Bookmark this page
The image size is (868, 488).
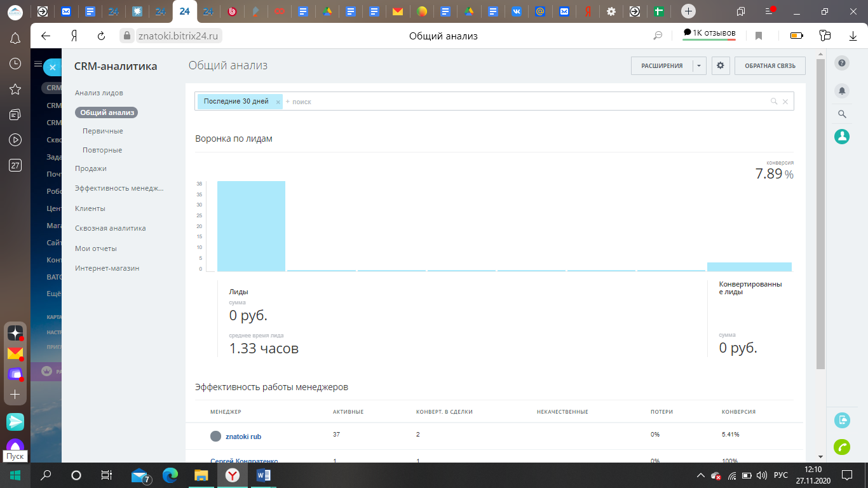click(x=758, y=36)
